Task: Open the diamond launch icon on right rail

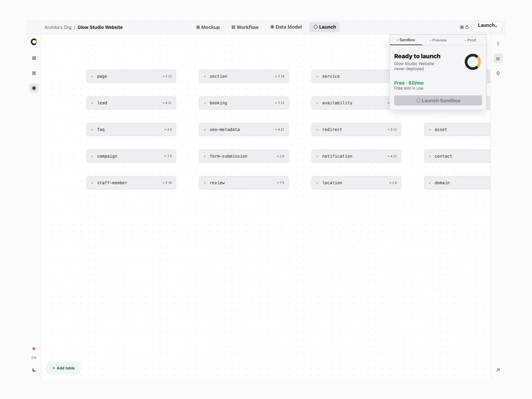Action: pyautogui.click(x=498, y=73)
